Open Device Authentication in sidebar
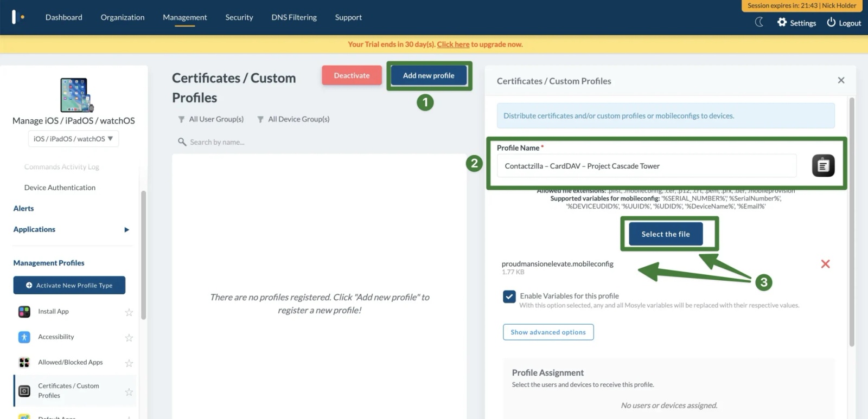Screen dimensions: 868x419 click(60, 188)
